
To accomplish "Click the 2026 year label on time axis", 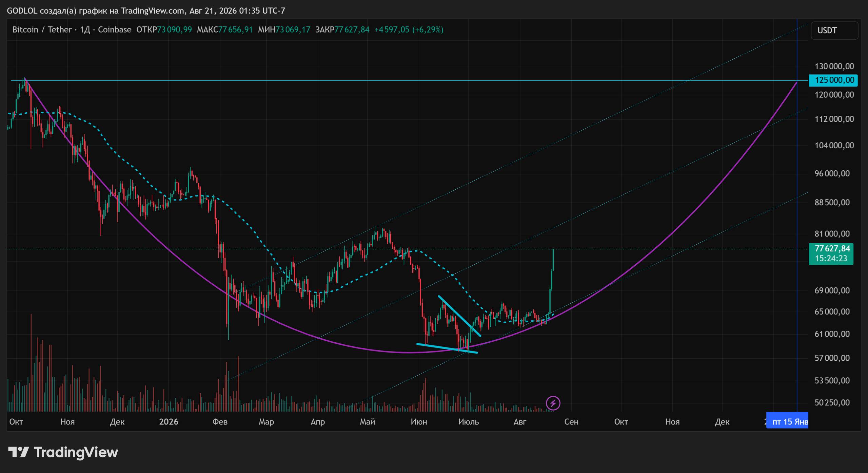I will [x=169, y=422].
